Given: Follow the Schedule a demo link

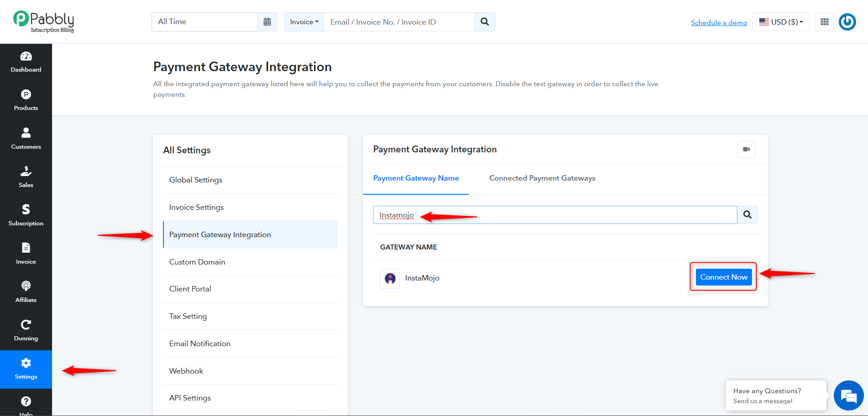Looking at the screenshot, I should pos(719,23).
